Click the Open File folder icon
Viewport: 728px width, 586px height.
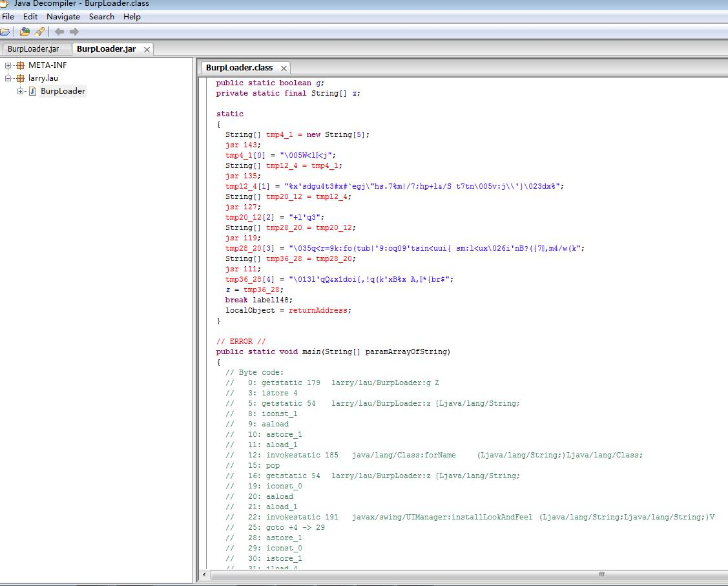(x=5, y=32)
